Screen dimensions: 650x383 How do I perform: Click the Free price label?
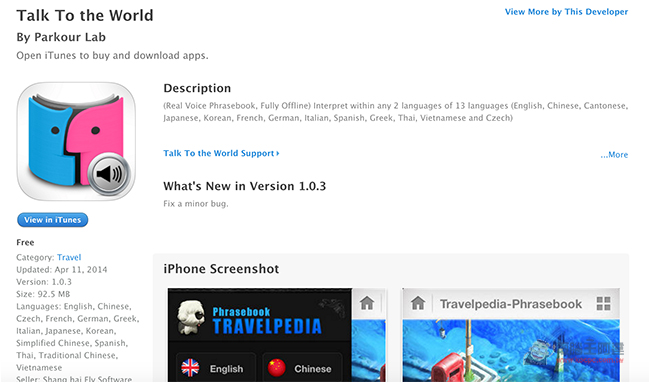[25, 242]
